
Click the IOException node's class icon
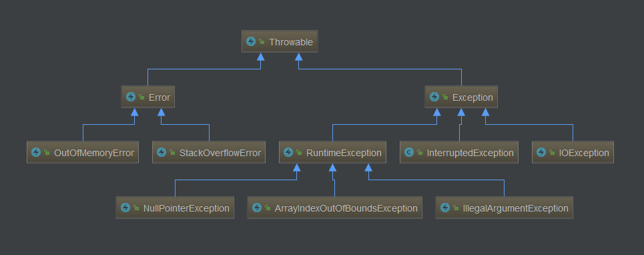click(x=541, y=152)
